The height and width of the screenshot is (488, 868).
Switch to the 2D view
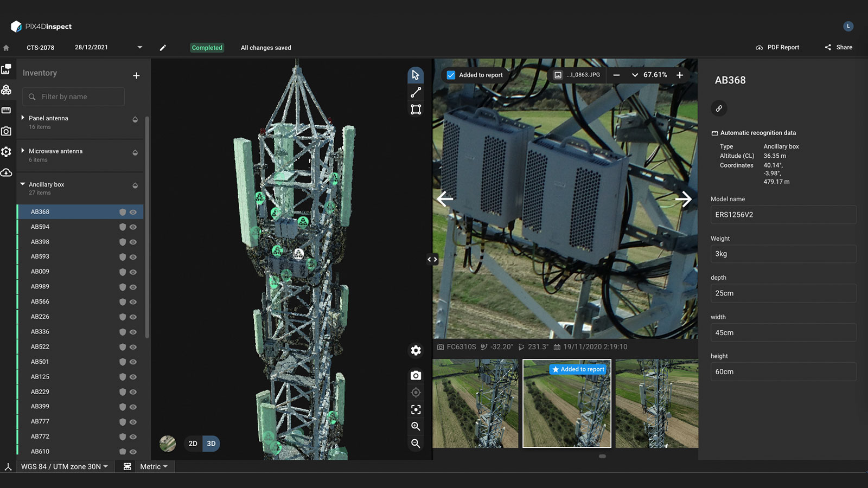tap(193, 444)
